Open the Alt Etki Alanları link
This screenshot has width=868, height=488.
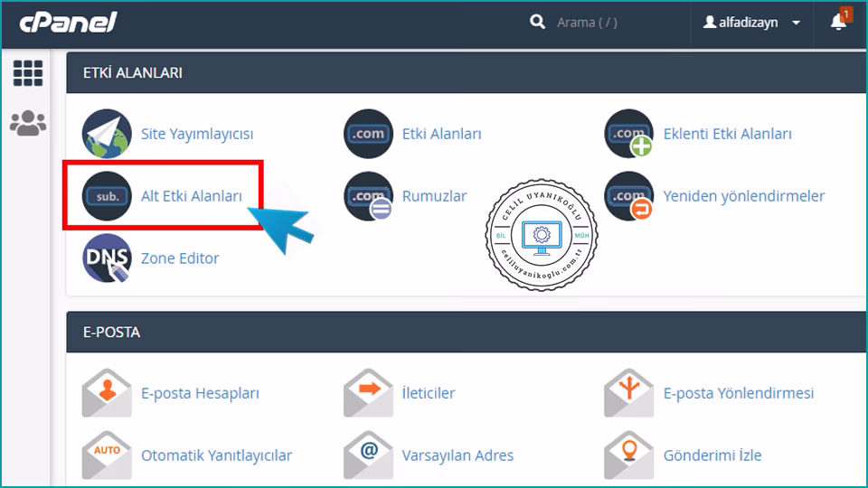[192, 196]
